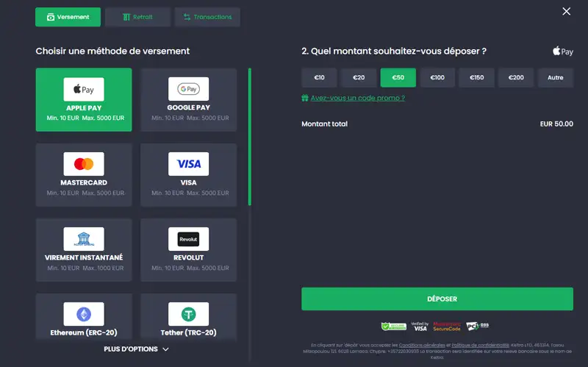
Task: Choose Autre custom amount
Action: point(556,78)
